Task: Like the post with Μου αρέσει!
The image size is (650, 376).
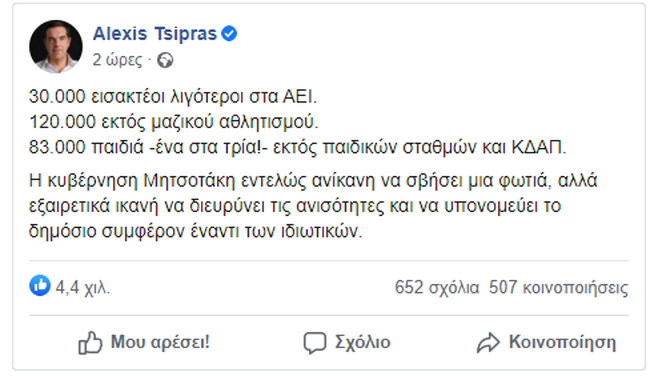Action: coord(144,342)
